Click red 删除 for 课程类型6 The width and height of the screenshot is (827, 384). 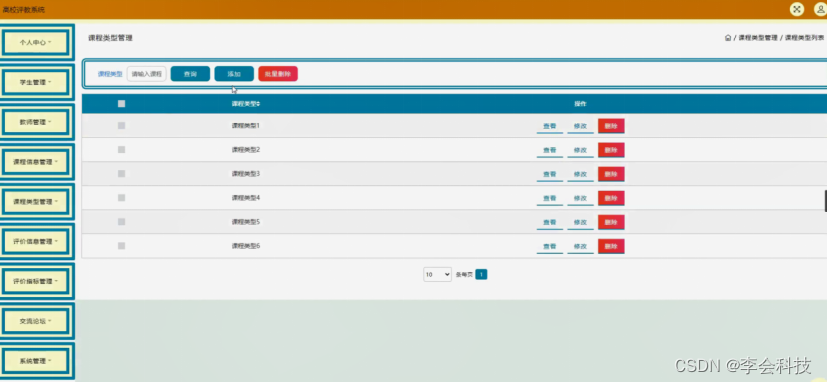point(611,246)
